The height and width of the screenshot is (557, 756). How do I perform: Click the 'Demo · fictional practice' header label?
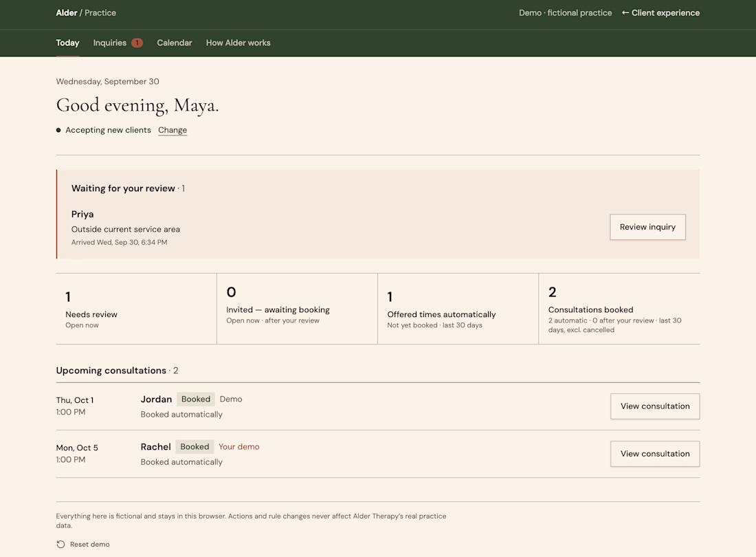coord(566,13)
